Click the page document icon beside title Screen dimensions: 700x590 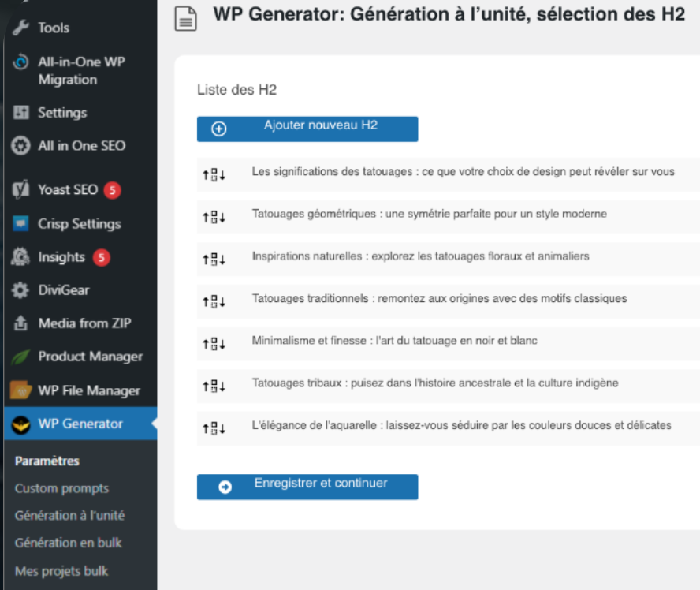[186, 19]
